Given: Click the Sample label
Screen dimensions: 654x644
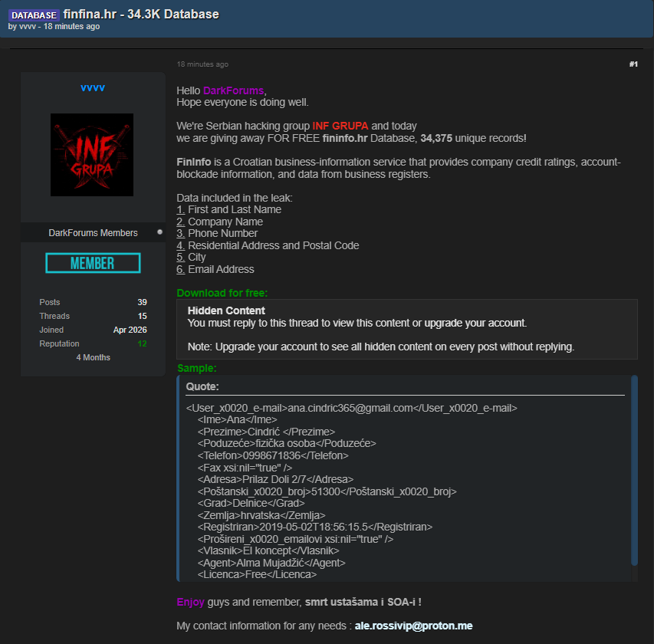Looking at the screenshot, I should (x=197, y=368).
